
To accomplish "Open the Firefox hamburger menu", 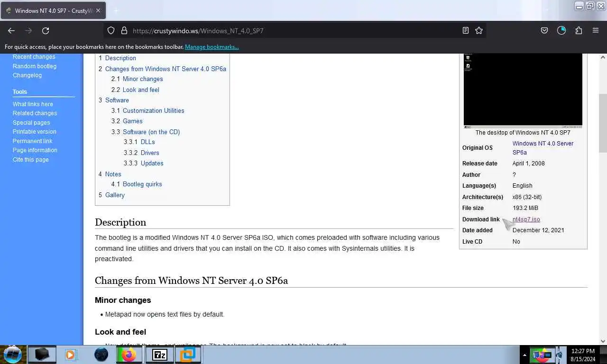I will coord(596,30).
